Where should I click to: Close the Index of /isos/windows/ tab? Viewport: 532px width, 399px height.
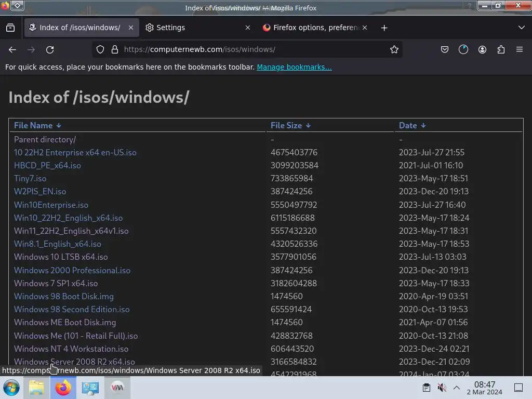(x=131, y=28)
